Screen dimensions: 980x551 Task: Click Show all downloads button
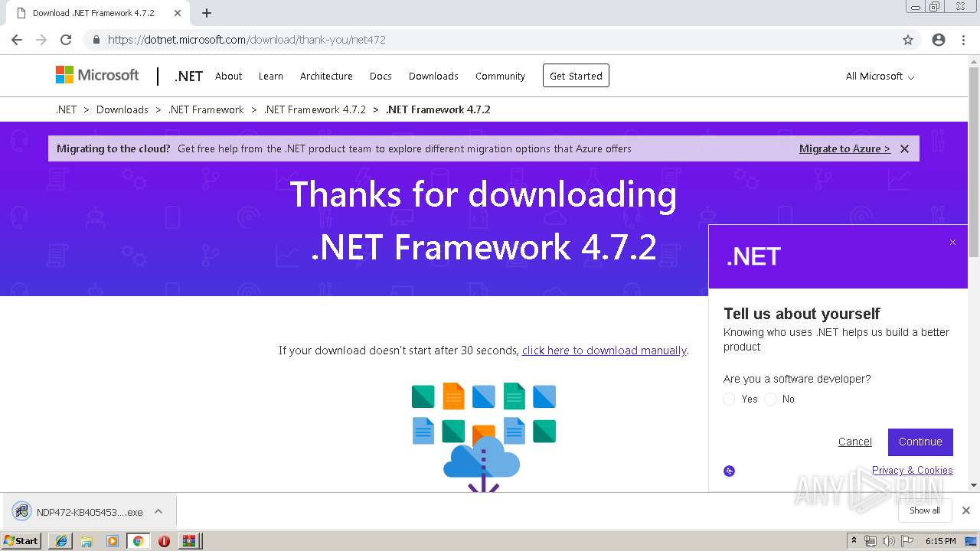[x=925, y=510]
